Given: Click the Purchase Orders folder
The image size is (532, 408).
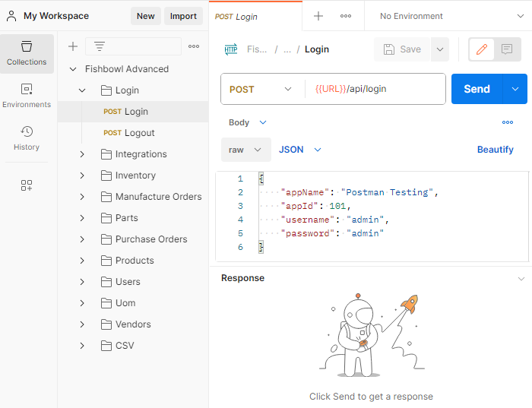Looking at the screenshot, I should (x=144, y=239).
